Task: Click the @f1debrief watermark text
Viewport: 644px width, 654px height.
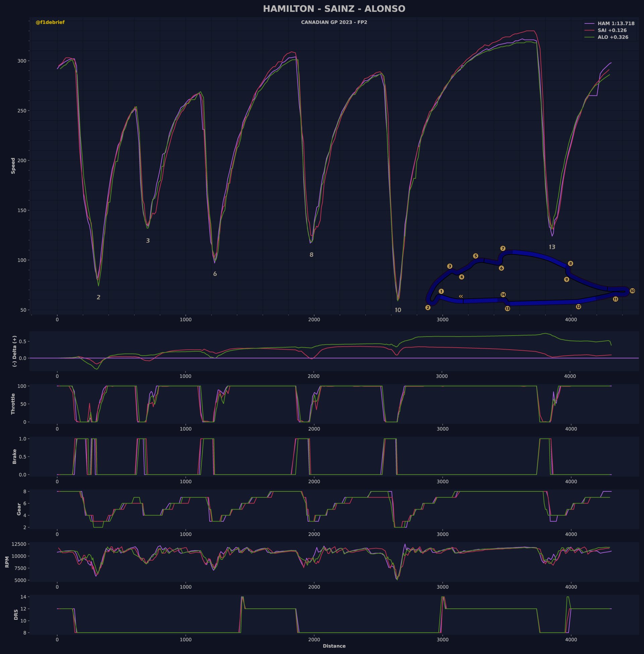Action: [50, 22]
